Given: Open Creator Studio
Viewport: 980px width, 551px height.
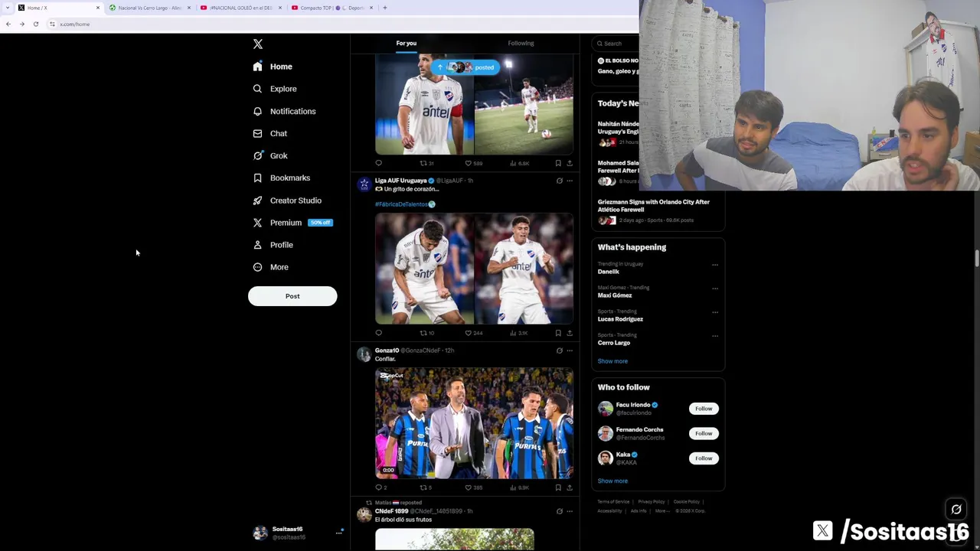Looking at the screenshot, I should (287, 201).
